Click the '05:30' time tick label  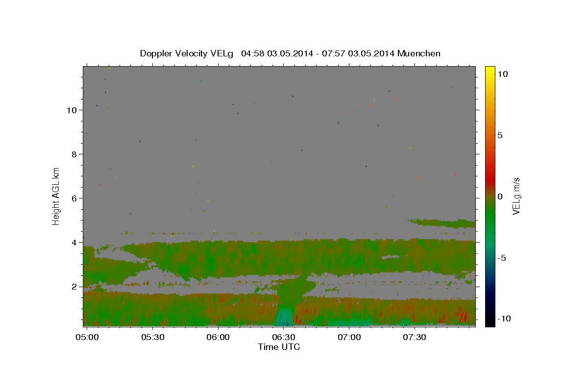click(152, 337)
